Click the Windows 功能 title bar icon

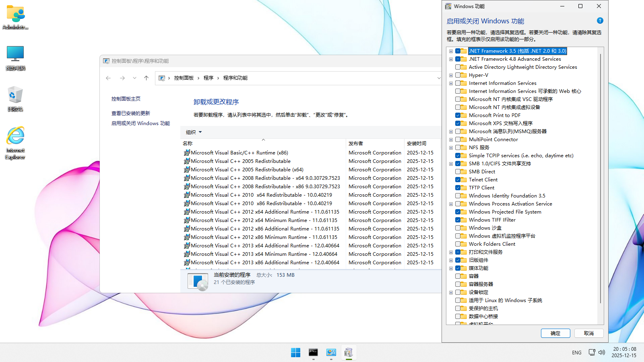click(448, 6)
